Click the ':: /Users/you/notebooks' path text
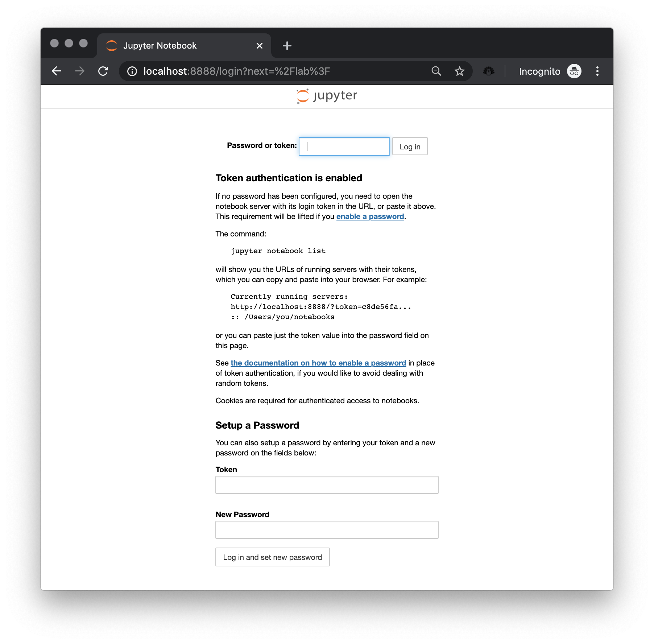This screenshot has width=654, height=644. pos(283,317)
